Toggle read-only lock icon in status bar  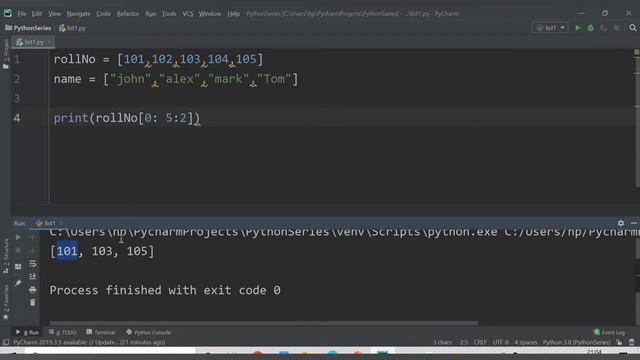tap(619, 342)
